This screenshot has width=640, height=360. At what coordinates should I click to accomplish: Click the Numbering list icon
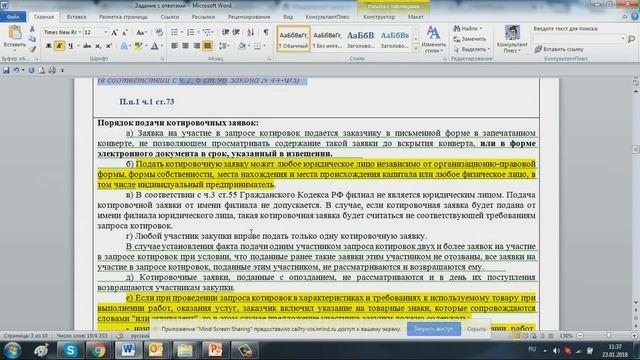coord(190,32)
